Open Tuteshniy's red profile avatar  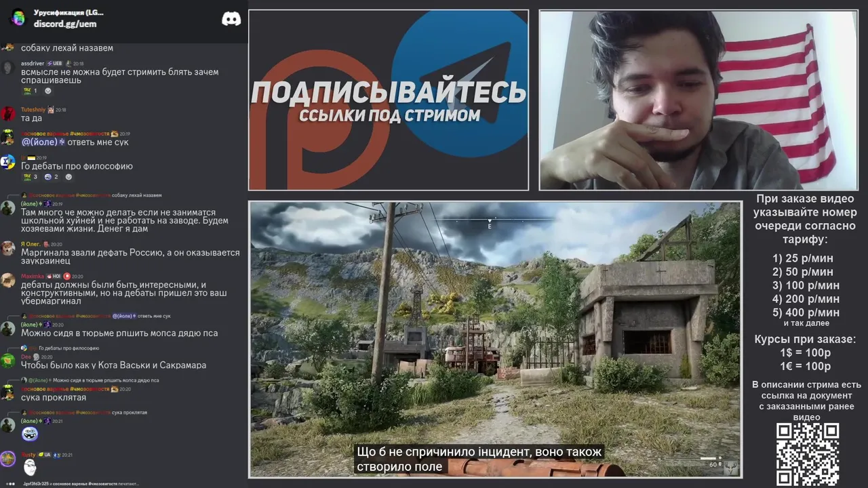click(x=7, y=114)
